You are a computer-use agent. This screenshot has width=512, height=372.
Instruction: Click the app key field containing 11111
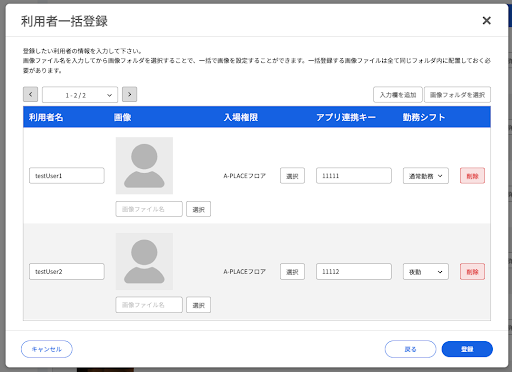click(x=354, y=176)
